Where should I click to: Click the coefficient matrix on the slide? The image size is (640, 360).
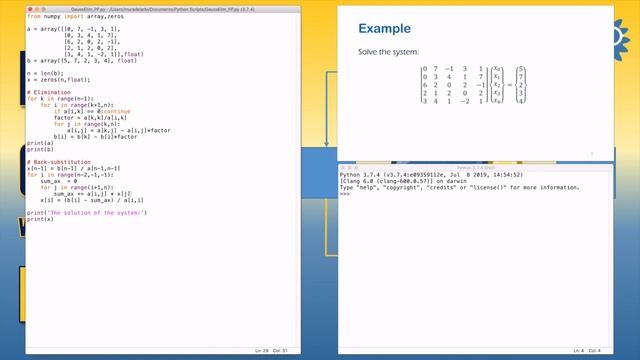(454, 85)
